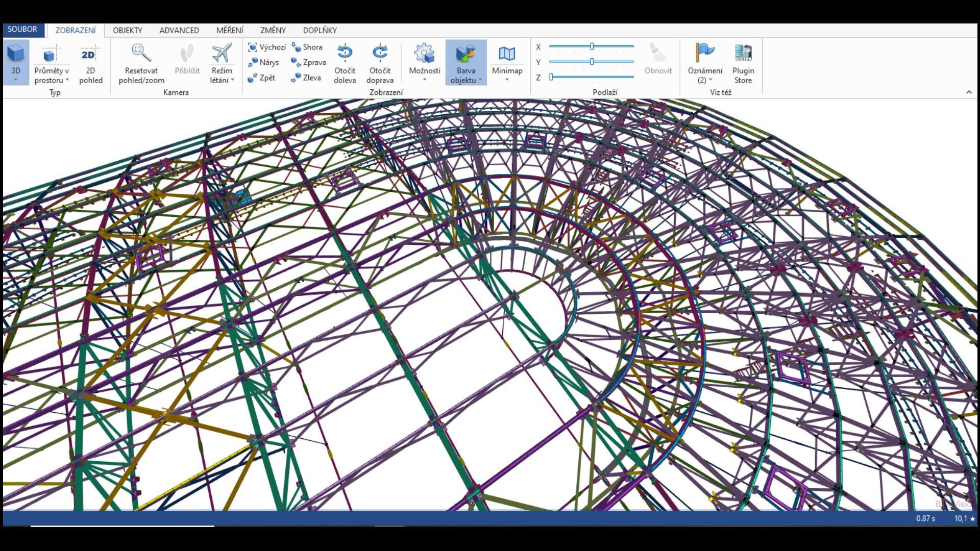Viewport: 980px width, 551px height.
Task: Switch to the MĚŘENÍ tab
Action: coord(230,30)
